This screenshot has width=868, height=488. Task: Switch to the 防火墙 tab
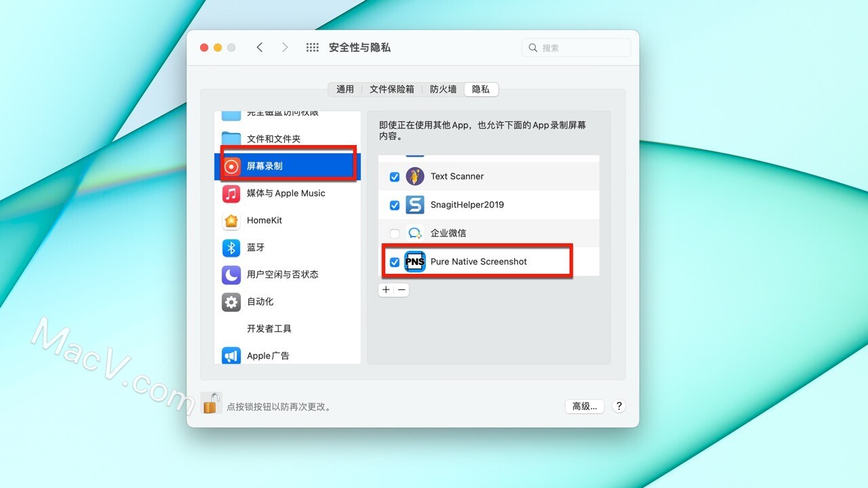click(x=443, y=89)
